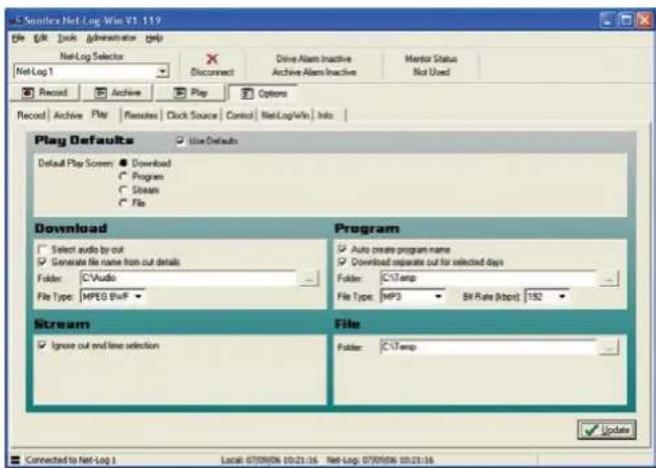Open the Help menu
The height and width of the screenshot is (468, 656).
[154, 38]
